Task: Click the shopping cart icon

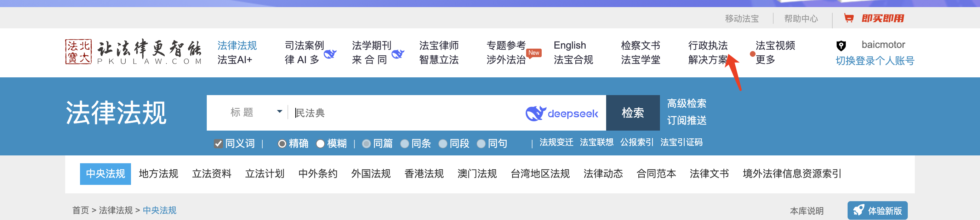Action: point(848,18)
